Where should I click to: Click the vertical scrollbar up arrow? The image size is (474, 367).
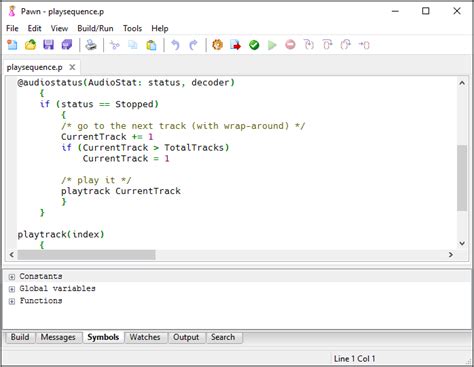pyautogui.click(x=462, y=83)
